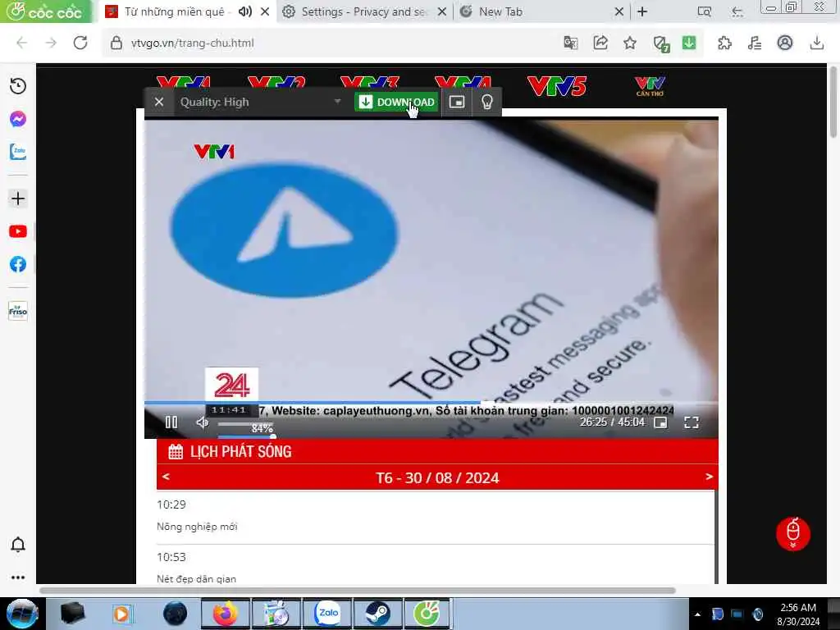Open the Cốc Cốc browser menu logo
This screenshot has height=630, width=840.
click(x=46, y=11)
